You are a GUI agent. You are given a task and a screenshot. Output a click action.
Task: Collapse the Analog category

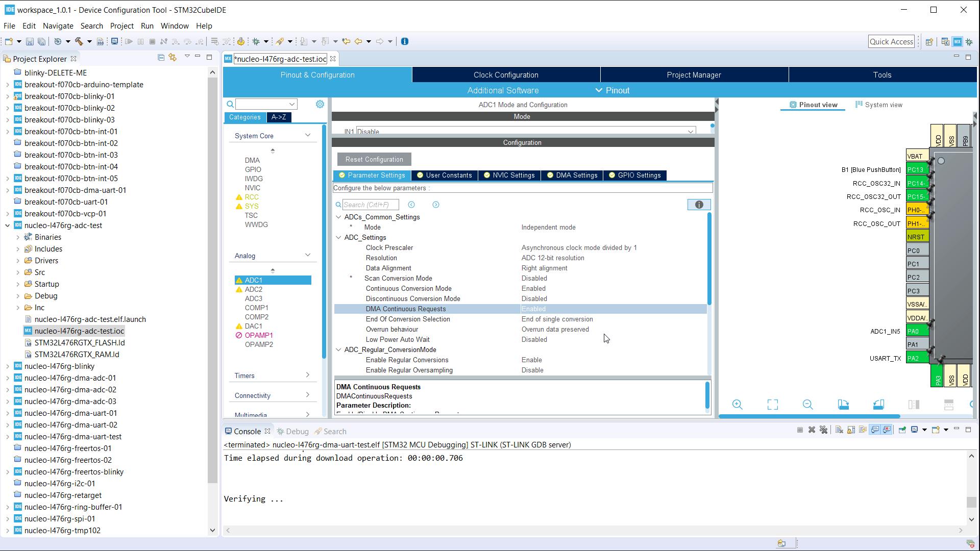click(x=308, y=255)
